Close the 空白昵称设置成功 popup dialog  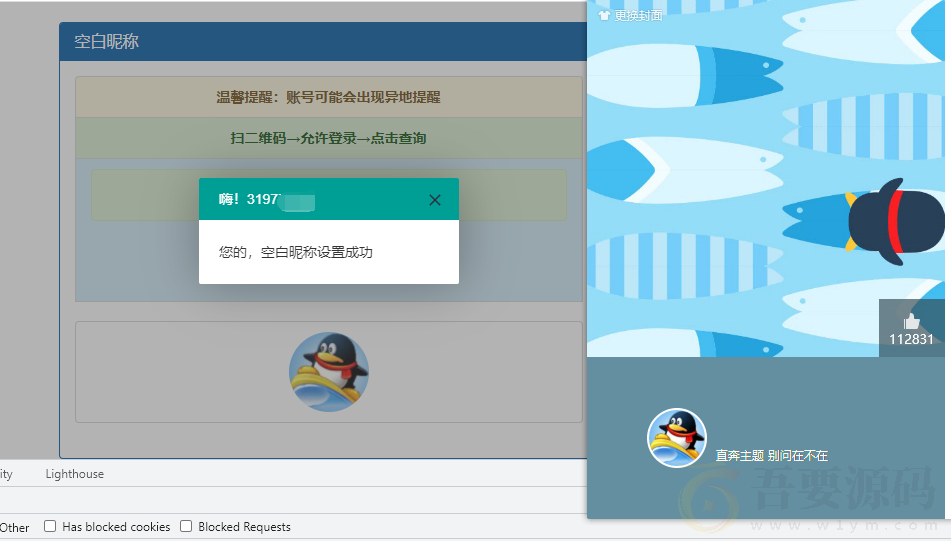tap(434, 200)
